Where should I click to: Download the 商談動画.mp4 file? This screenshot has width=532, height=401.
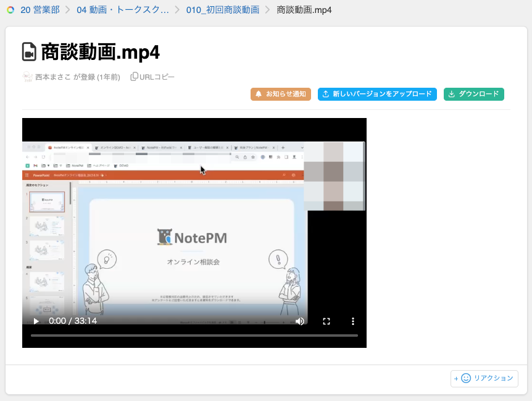pyautogui.click(x=474, y=95)
